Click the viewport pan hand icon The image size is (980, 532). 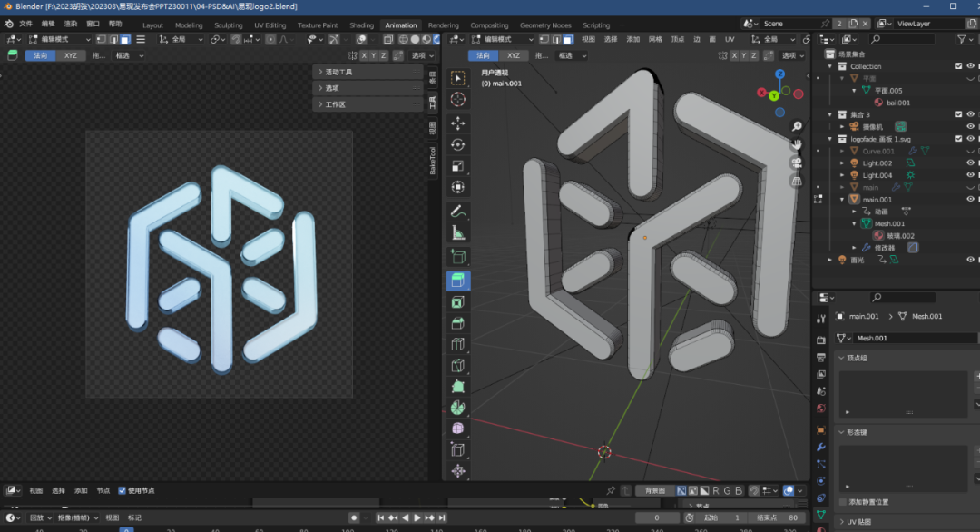(797, 144)
